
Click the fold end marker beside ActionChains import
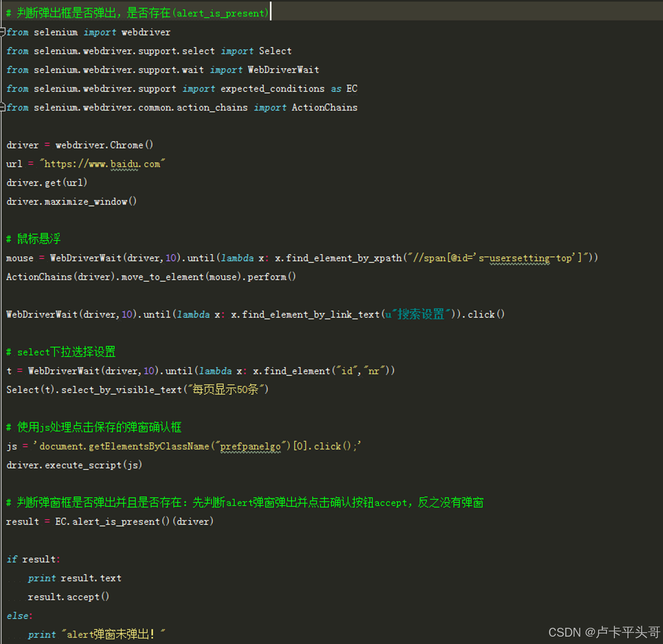[3, 108]
